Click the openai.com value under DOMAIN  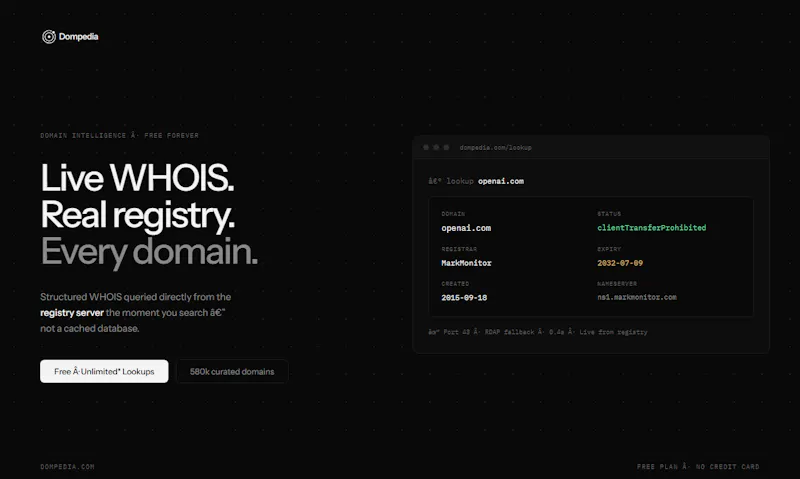point(466,228)
